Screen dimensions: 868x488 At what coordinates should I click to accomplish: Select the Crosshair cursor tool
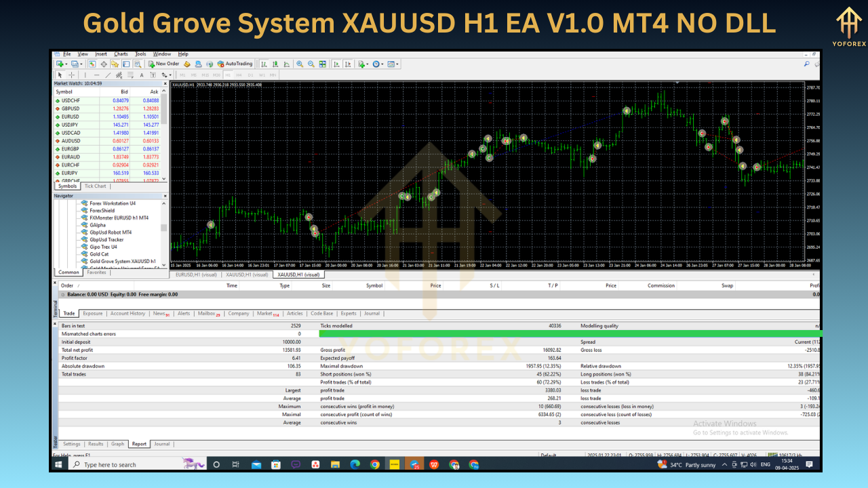[72, 75]
